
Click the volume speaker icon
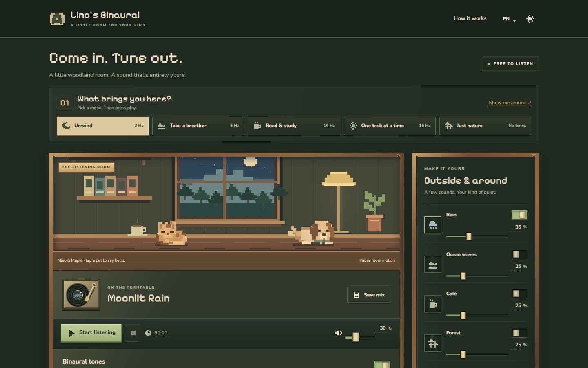coord(339,333)
